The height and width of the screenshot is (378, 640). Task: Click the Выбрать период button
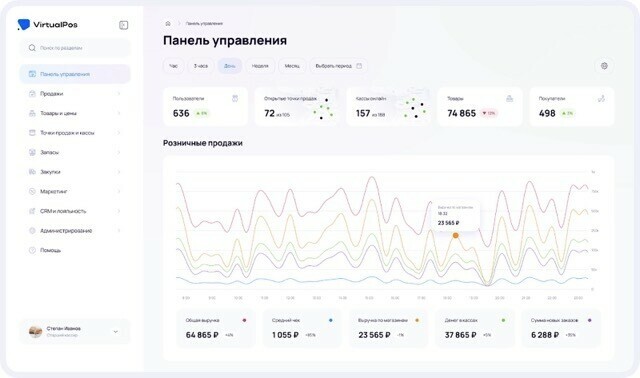click(338, 66)
